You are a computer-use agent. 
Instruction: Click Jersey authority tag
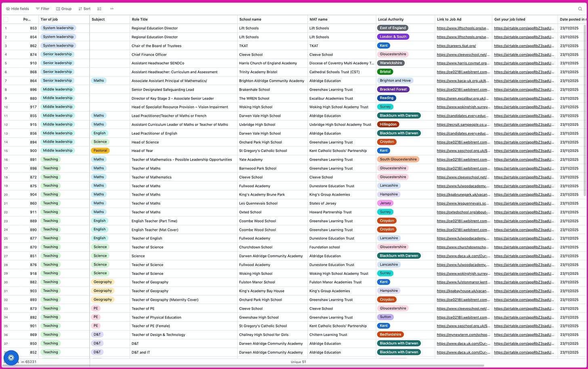(x=385, y=203)
